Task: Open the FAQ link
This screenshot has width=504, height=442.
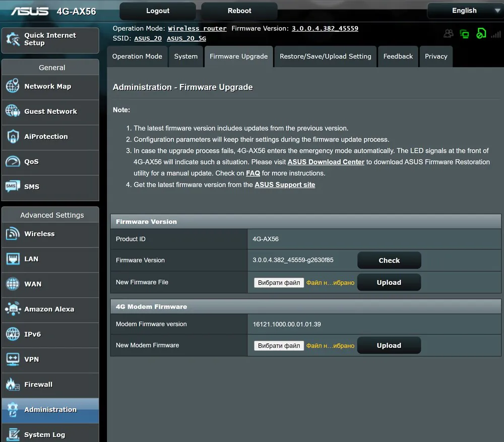Action: 253,173
